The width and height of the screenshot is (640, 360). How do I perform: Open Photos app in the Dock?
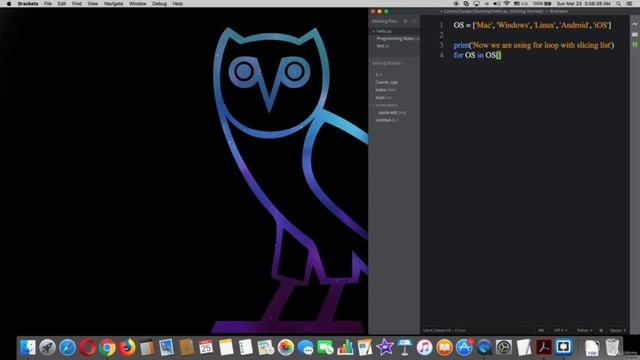[x=286, y=348]
